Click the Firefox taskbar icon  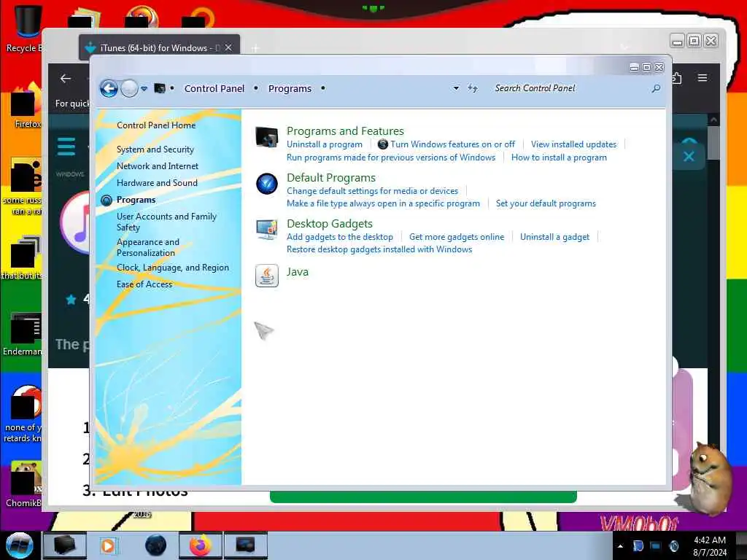[201, 545]
